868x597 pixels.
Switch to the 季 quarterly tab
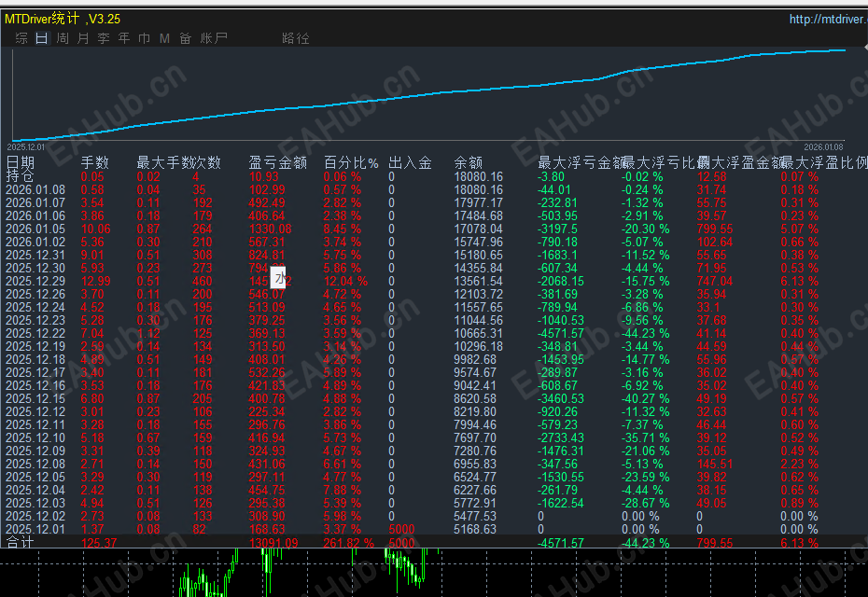pos(104,38)
